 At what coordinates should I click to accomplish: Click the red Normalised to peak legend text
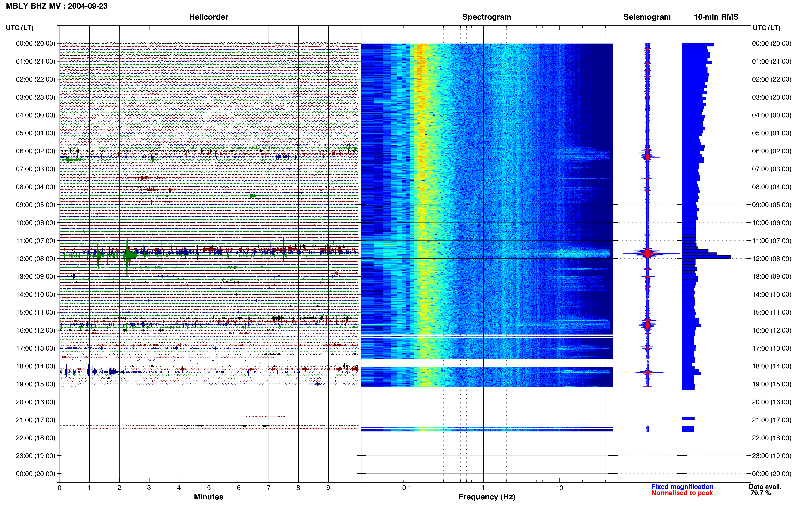[x=682, y=493]
